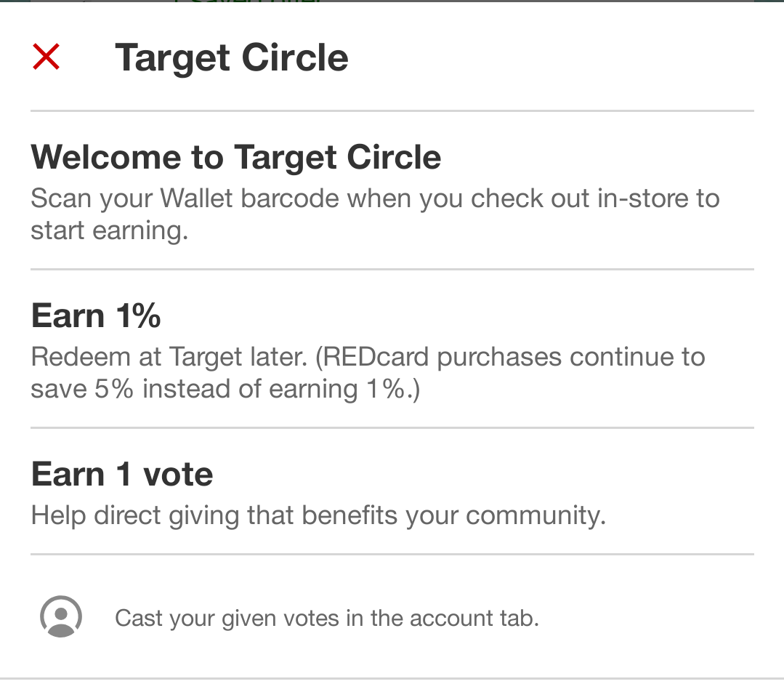Click the divider below the Earn 1 vote section
This screenshot has height=700, width=784.
point(392,554)
